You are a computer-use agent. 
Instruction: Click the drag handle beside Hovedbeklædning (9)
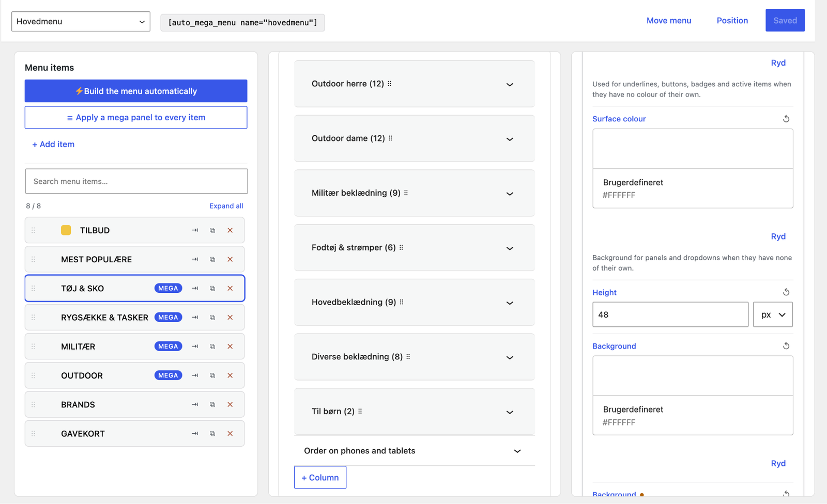pyautogui.click(x=402, y=302)
